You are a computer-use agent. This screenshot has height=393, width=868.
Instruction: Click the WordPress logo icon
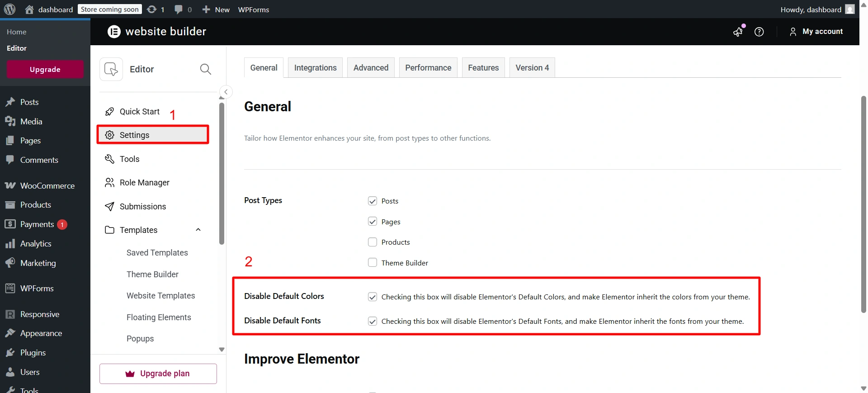(9, 9)
